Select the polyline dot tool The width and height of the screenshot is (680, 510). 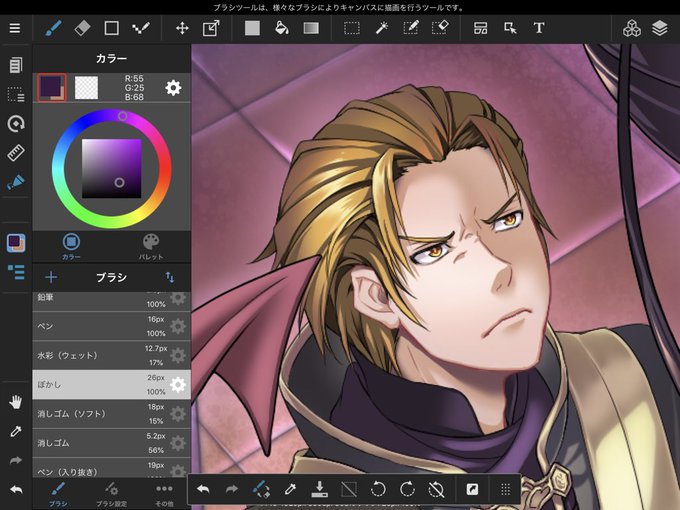coord(141,29)
